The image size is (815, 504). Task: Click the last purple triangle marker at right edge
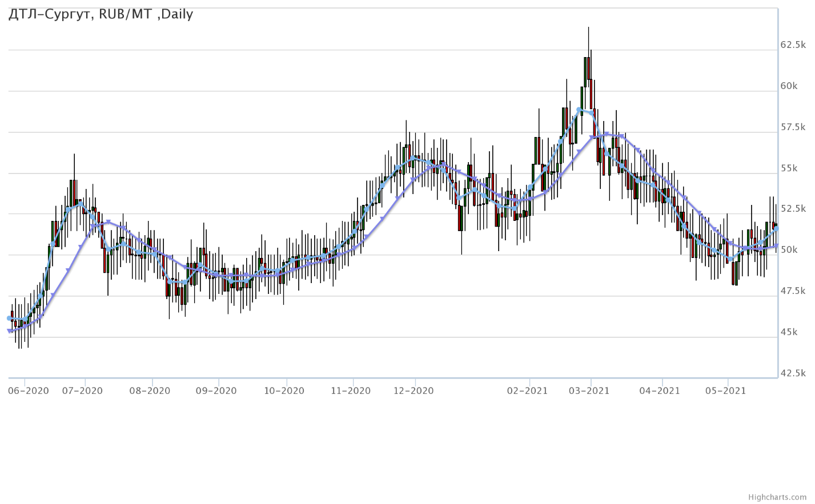tap(776, 246)
